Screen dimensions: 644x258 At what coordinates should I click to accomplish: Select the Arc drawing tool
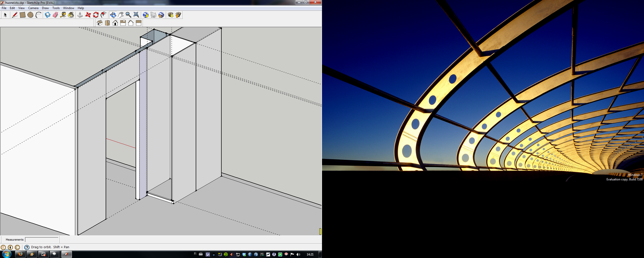pyautogui.click(x=38, y=15)
